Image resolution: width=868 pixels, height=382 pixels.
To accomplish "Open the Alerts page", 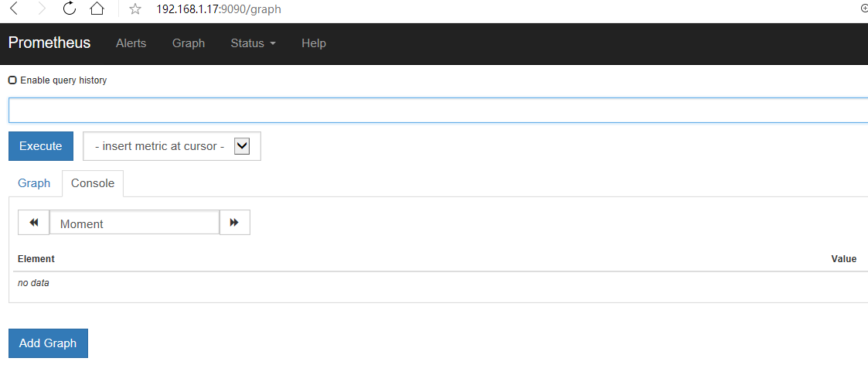I will tap(131, 43).
